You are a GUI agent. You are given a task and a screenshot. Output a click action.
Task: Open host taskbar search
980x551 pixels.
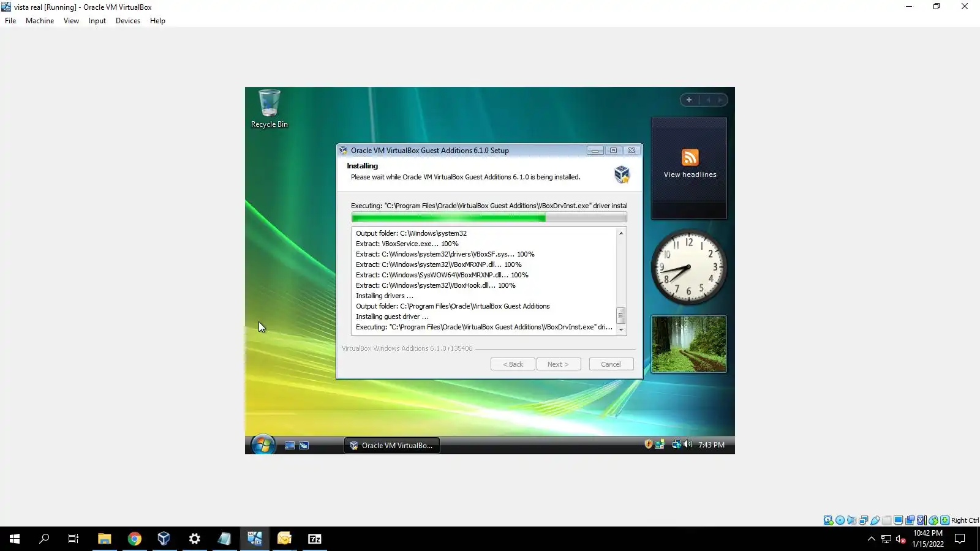click(x=44, y=539)
